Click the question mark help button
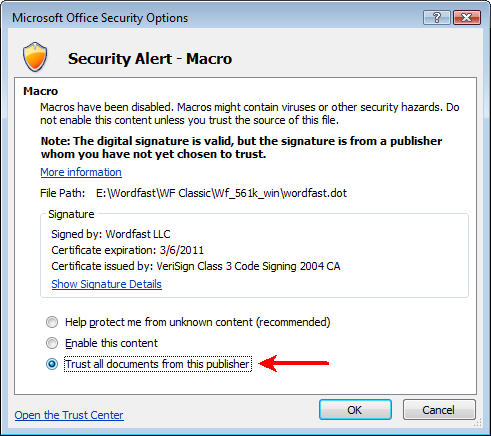 click(437, 17)
